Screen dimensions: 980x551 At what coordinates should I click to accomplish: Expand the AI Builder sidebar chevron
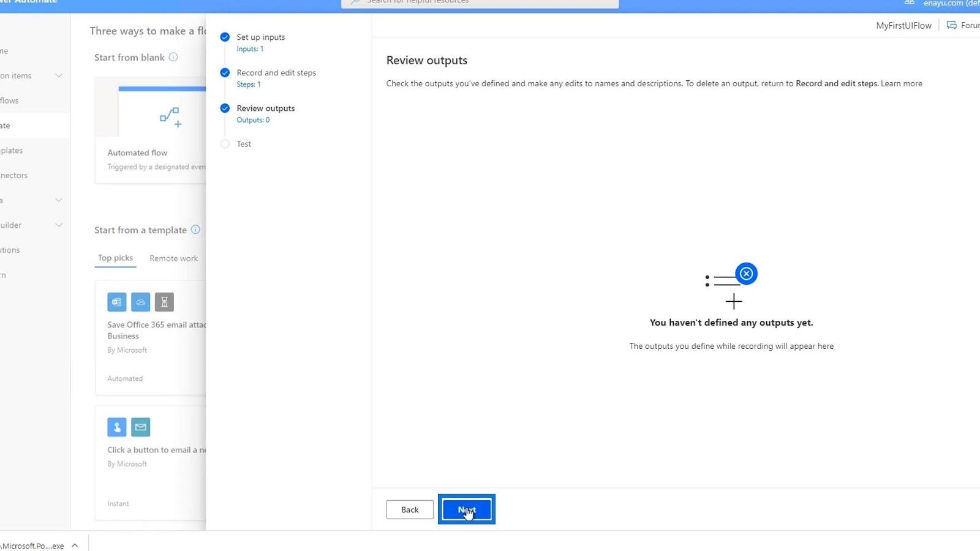[59, 225]
